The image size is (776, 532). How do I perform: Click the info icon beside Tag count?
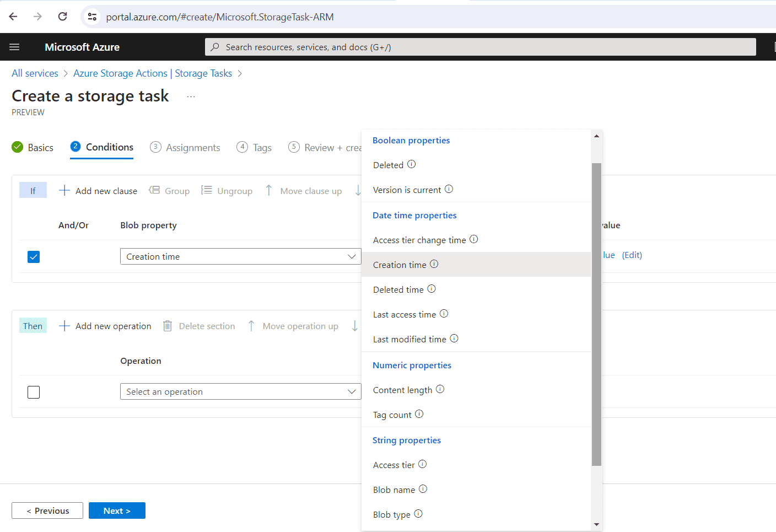click(419, 414)
